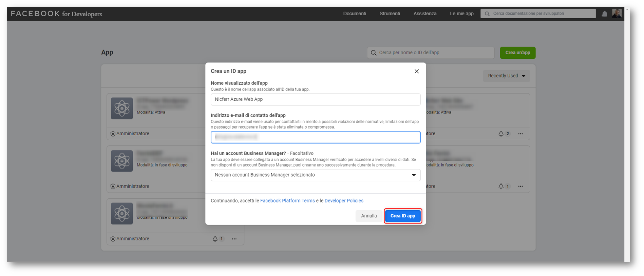Click the Cerca documentazione per sviluppatori field
This screenshot has height=276, width=644.
pyautogui.click(x=538, y=14)
